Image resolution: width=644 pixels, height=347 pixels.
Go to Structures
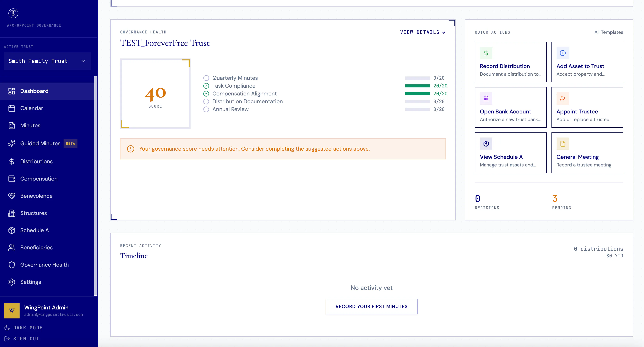pos(47,213)
